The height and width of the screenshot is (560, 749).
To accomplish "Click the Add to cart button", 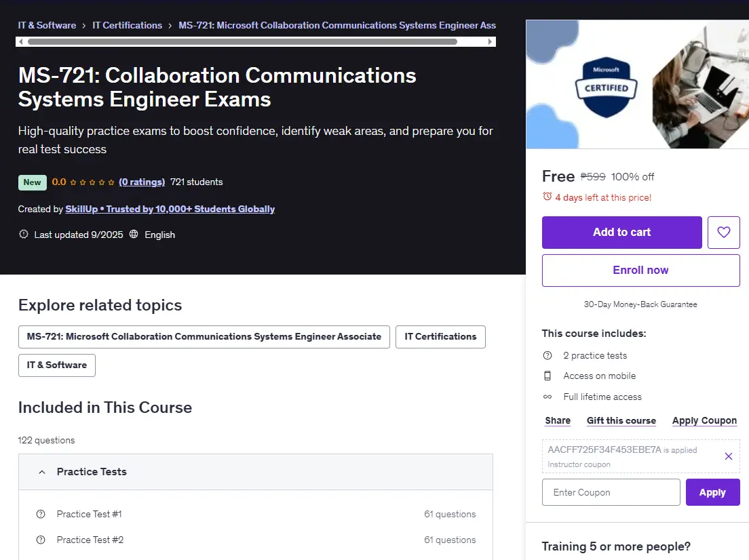I will click(x=622, y=232).
